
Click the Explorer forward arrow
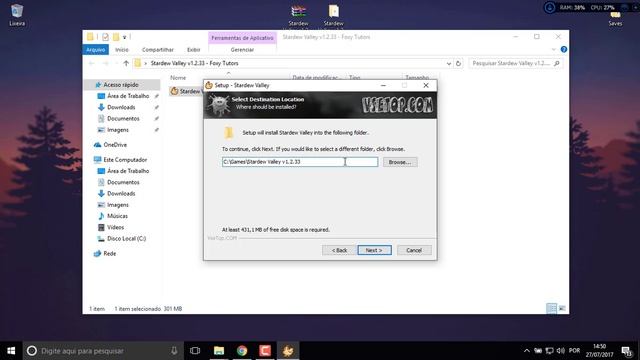click(106, 63)
